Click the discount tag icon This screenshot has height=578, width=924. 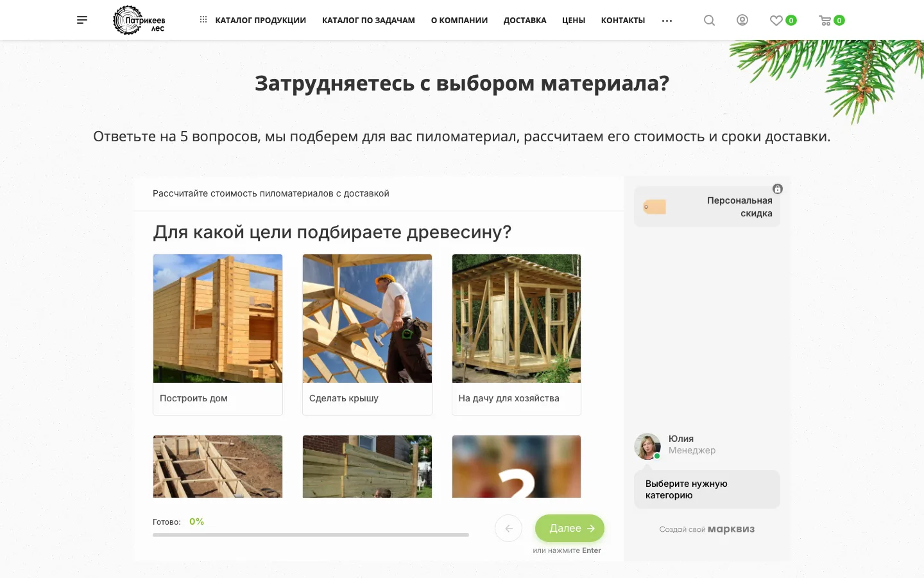(x=654, y=207)
